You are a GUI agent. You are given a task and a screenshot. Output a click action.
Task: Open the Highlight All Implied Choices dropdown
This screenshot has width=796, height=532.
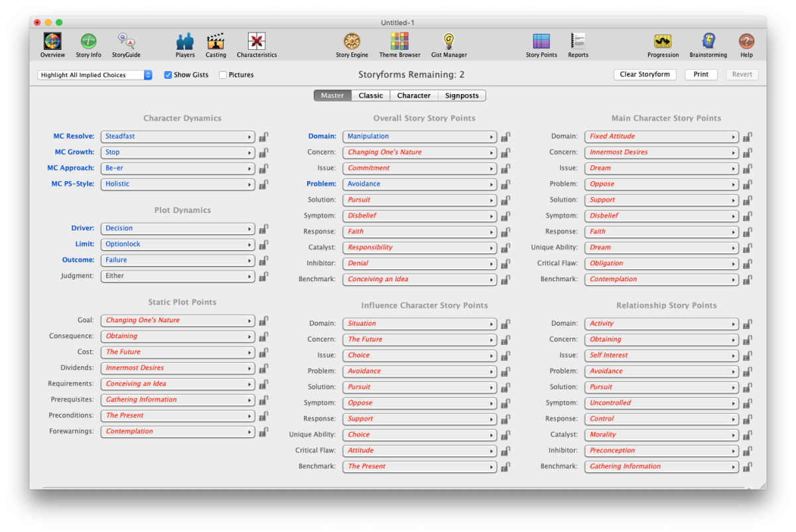tap(94, 74)
